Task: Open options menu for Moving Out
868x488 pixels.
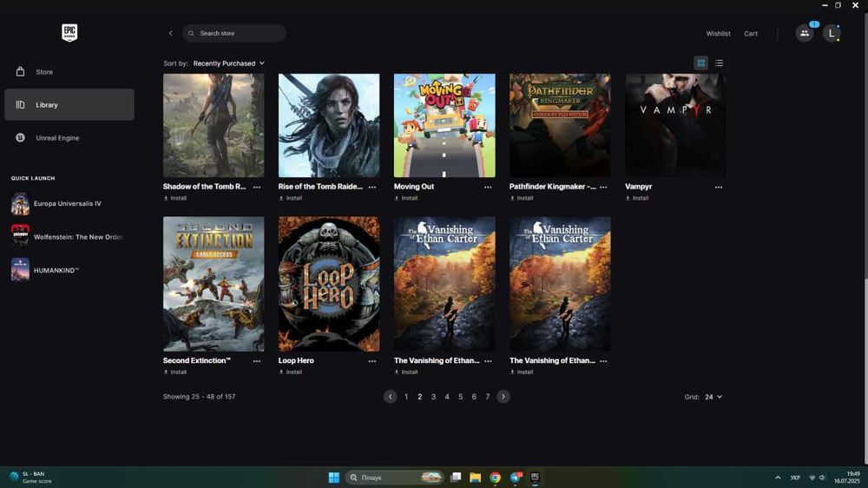Action: [x=488, y=188]
